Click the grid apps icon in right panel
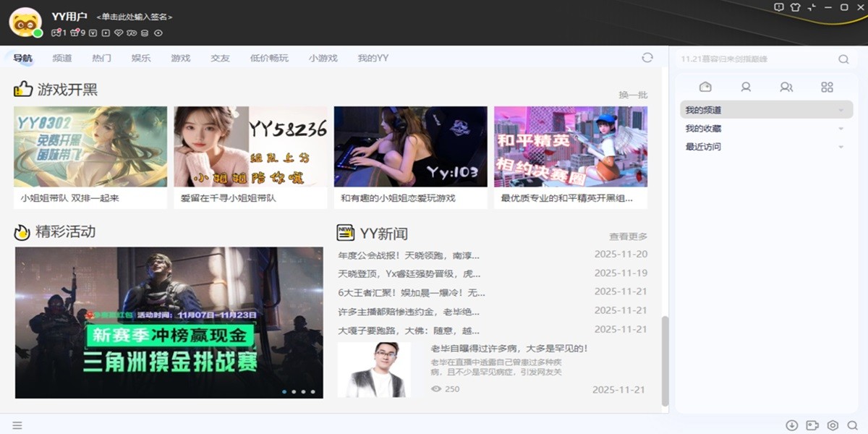 tap(827, 87)
